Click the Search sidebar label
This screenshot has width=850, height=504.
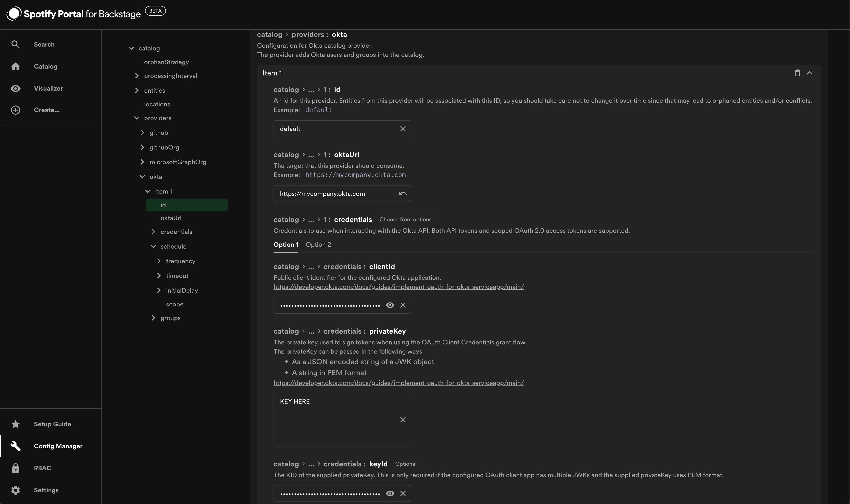tap(44, 44)
